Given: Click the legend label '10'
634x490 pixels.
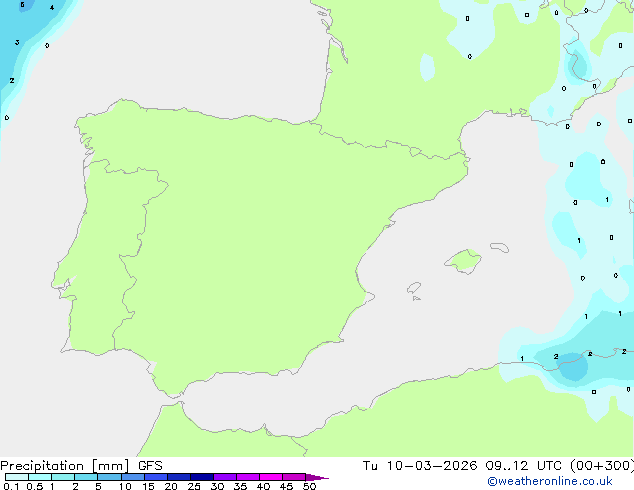Looking at the screenshot, I should 125,486.
